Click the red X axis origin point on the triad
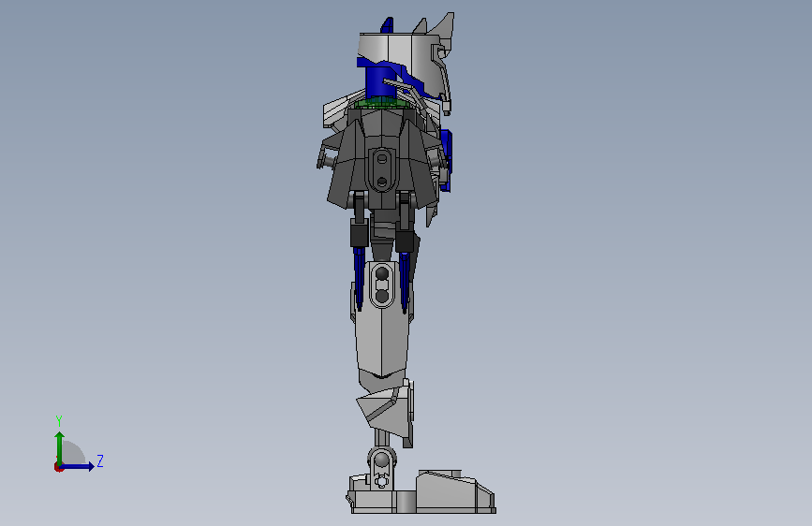 coord(58,467)
